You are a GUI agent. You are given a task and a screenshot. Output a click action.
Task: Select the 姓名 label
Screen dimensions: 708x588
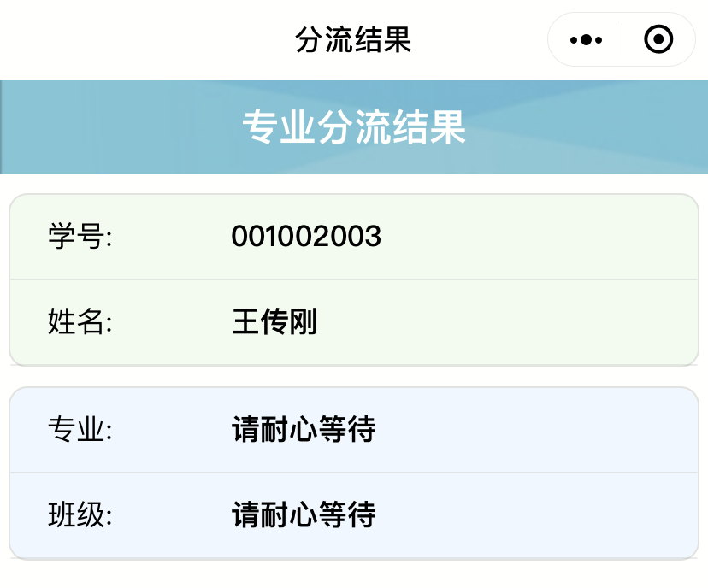80,322
